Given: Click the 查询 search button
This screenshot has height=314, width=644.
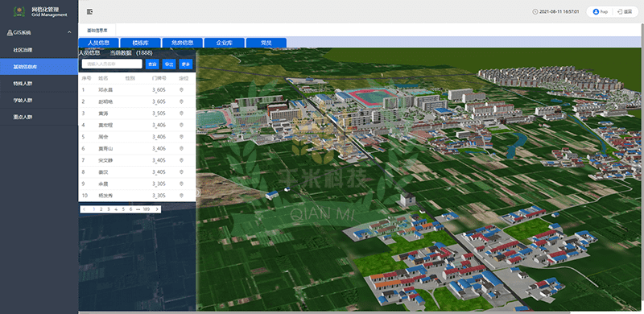Looking at the screenshot, I should coord(152,64).
